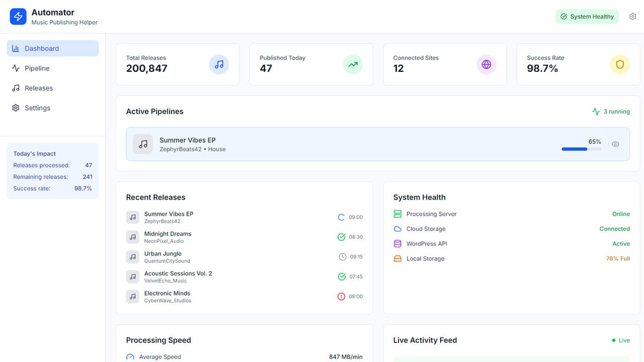The width and height of the screenshot is (644, 362).
Task: Toggle visibility of the Summer Vibes EP pipeline
Action: 615,144
